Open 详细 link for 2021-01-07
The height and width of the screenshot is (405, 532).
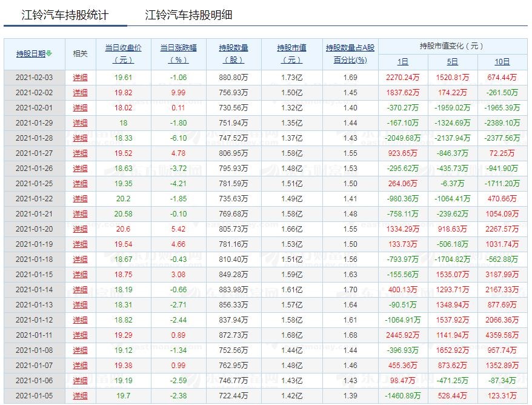click(x=80, y=365)
